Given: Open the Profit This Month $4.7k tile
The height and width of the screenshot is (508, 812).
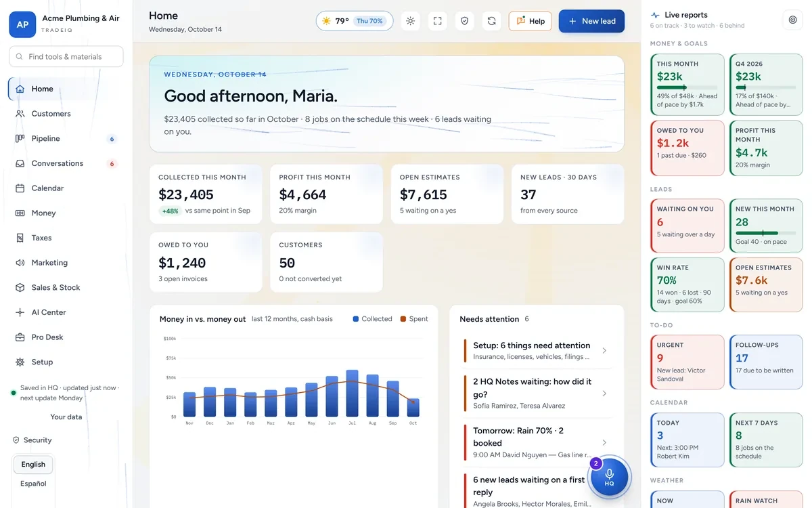Looking at the screenshot, I should [766, 148].
